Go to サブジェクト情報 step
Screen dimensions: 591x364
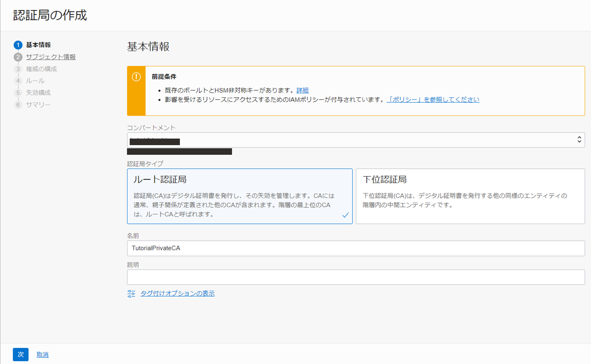51,57
